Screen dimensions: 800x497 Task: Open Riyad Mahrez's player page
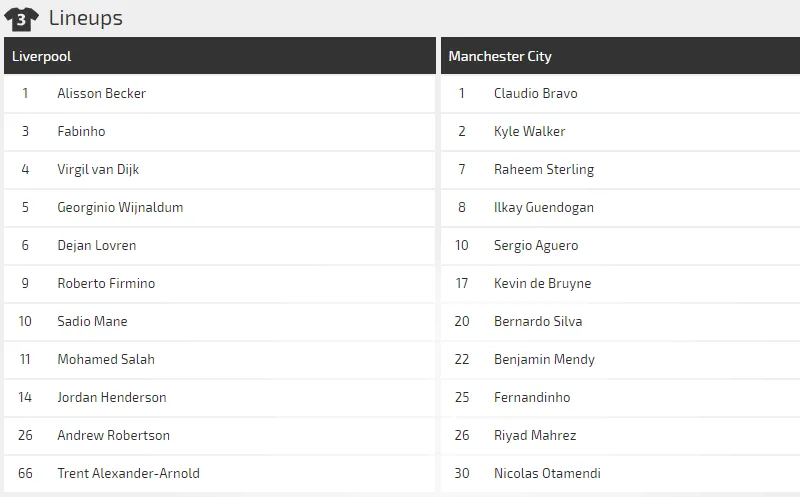coord(535,435)
